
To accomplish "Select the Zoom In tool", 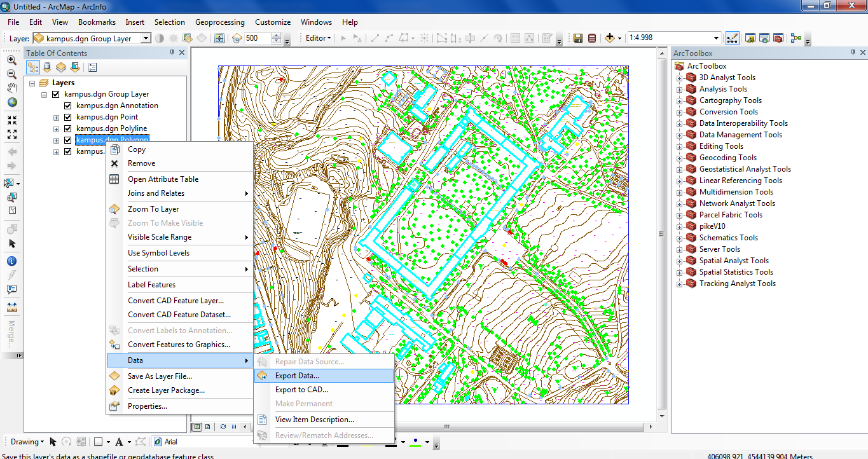I will pos(11,60).
